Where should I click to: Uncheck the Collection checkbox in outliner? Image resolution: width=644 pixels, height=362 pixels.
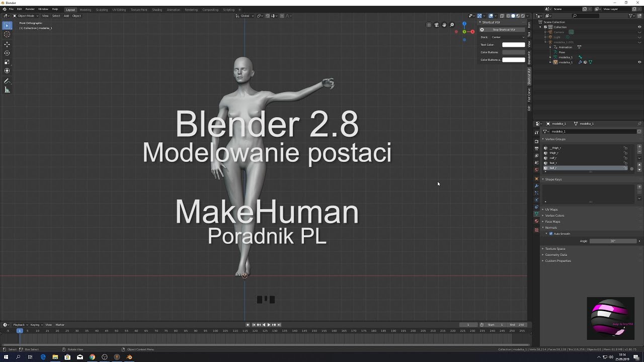[x=545, y=27]
